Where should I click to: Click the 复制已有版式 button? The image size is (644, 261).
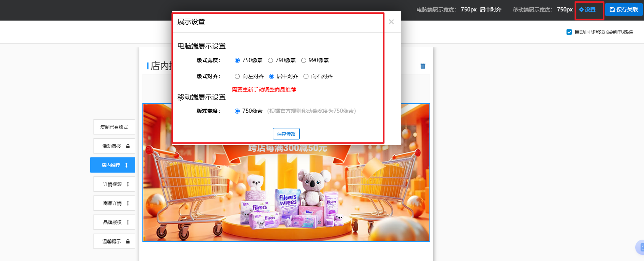point(114,127)
